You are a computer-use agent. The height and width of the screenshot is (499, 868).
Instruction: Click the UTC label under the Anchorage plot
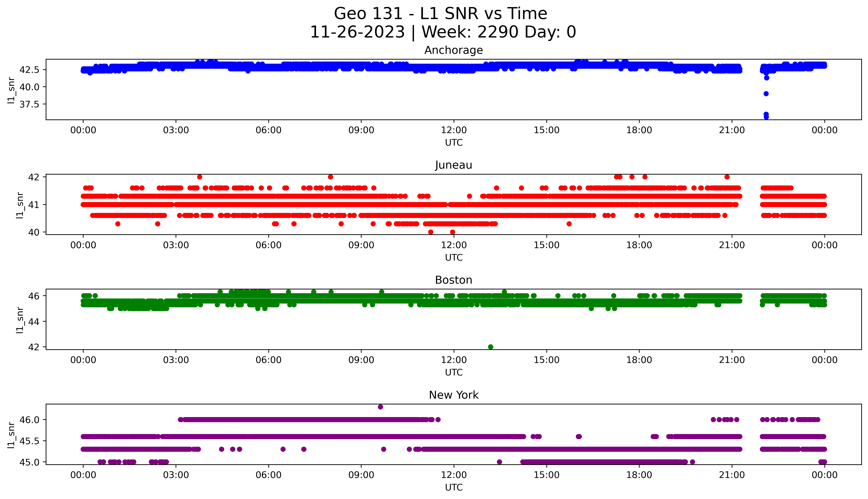point(454,143)
